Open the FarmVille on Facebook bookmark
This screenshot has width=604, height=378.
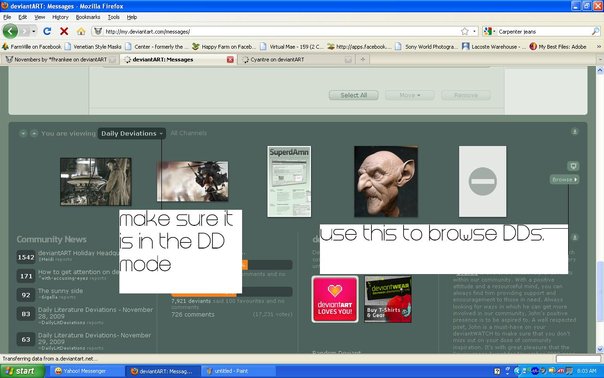[x=32, y=47]
